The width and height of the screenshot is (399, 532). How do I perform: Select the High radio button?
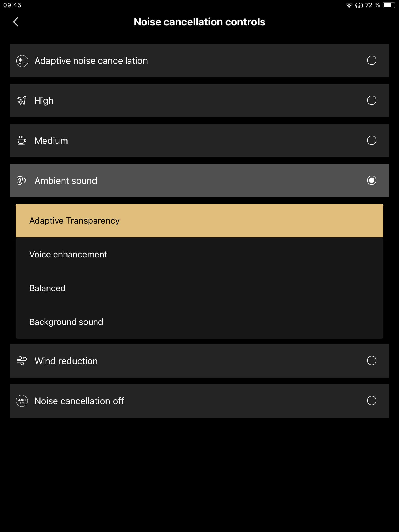point(371,101)
